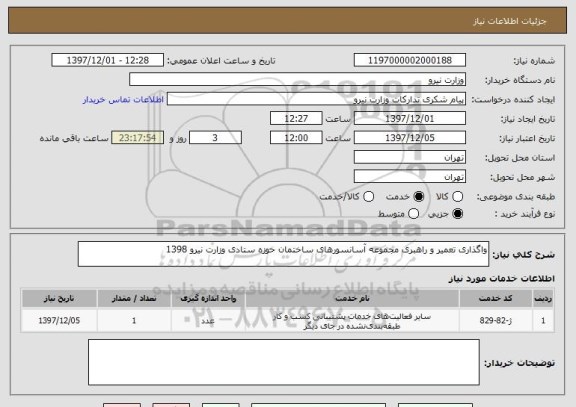Click the کد خدمت column header

click(x=496, y=298)
